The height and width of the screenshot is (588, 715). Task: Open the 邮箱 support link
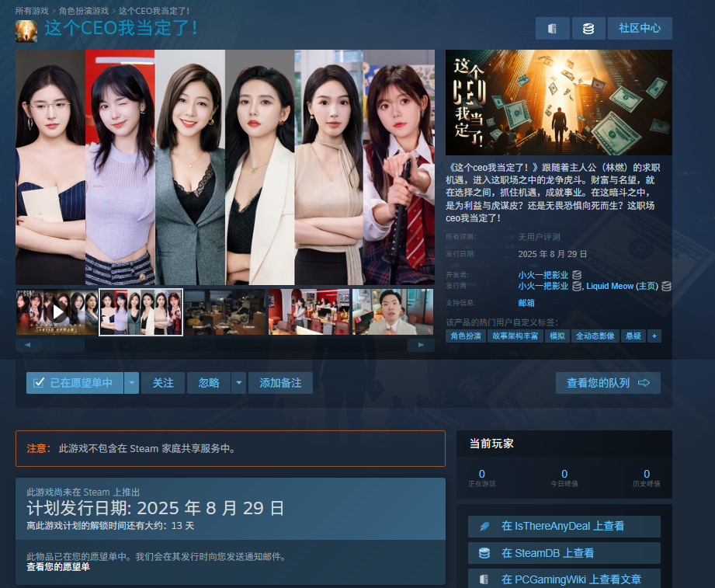coord(526,303)
